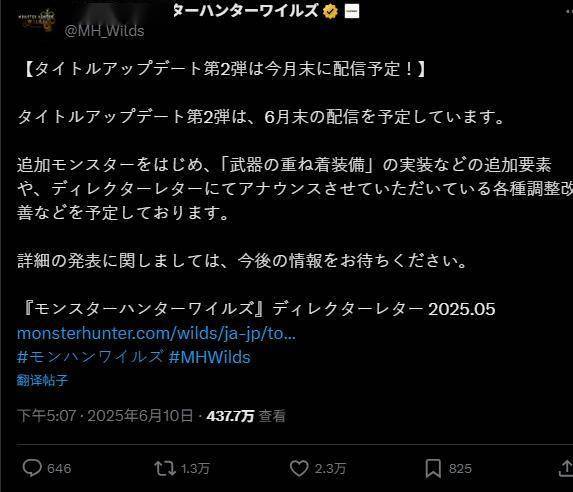Open the #モンハンワイルズ hashtag
This screenshot has height=492, width=573.
click(x=90, y=357)
